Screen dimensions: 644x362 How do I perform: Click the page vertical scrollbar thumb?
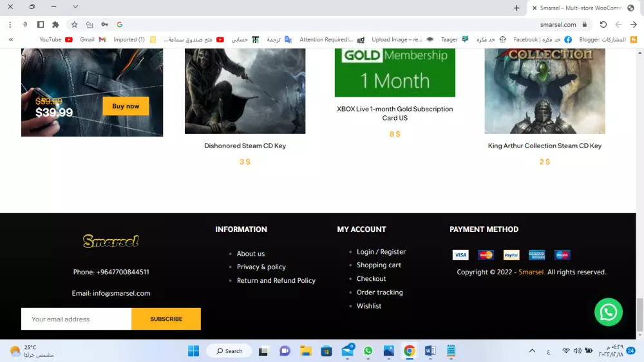pos(640,315)
